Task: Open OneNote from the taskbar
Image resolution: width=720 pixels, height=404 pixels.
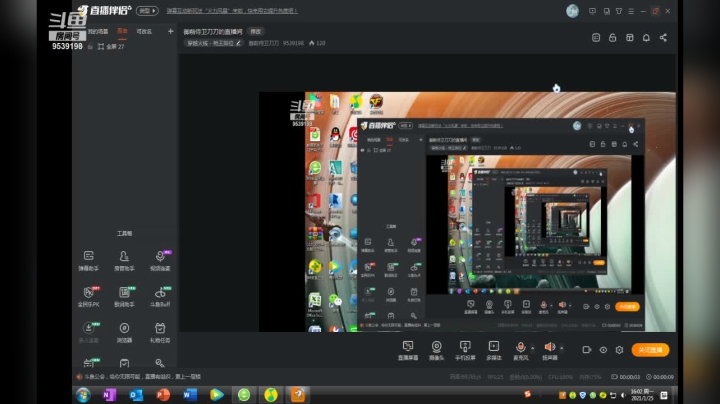Action: coord(109,395)
